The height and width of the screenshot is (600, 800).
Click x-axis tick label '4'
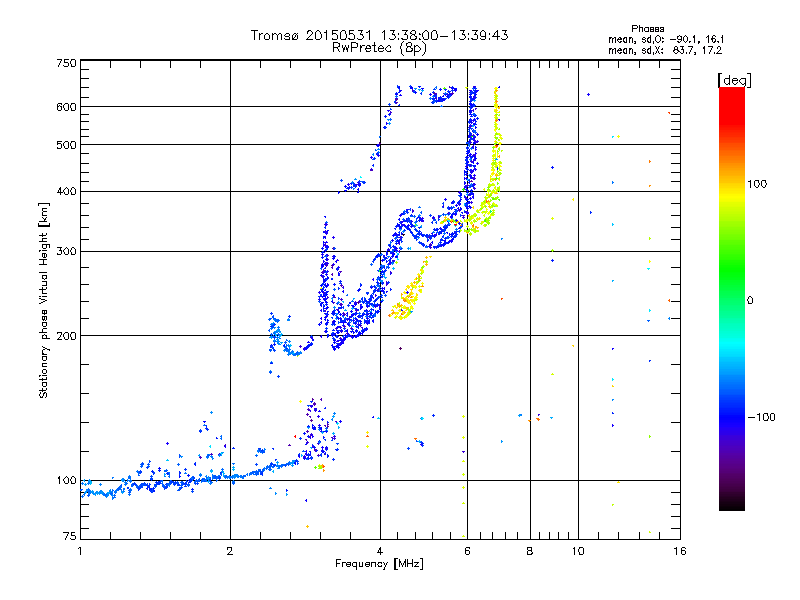click(x=380, y=551)
